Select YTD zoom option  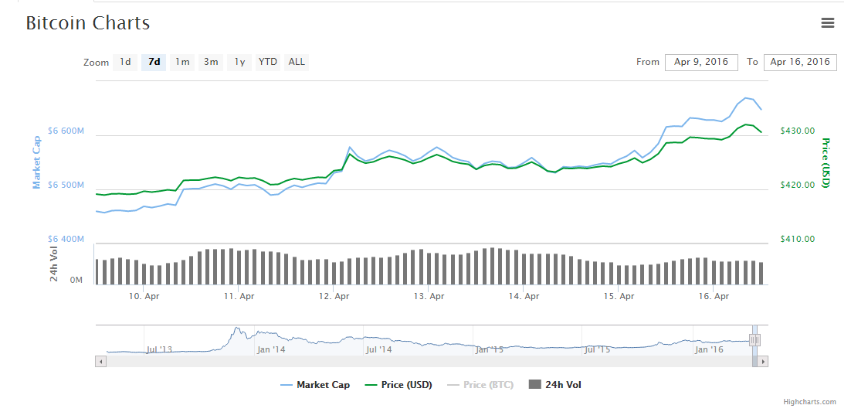(x=268, y=62)
